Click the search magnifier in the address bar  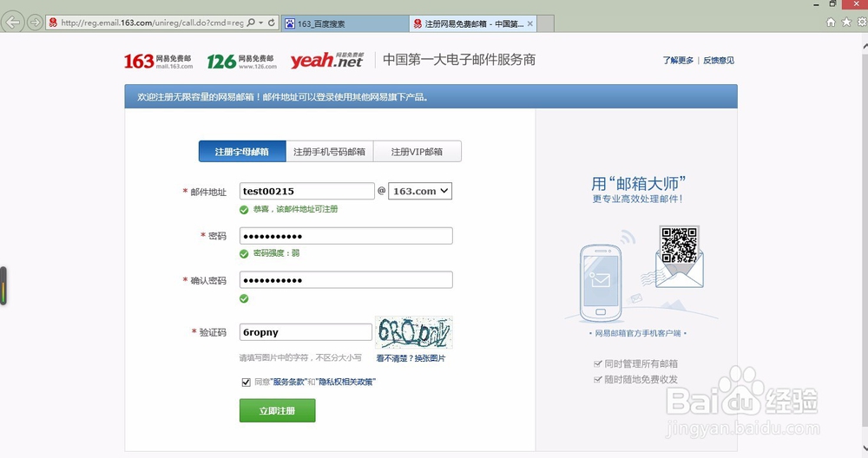(251, 23)
